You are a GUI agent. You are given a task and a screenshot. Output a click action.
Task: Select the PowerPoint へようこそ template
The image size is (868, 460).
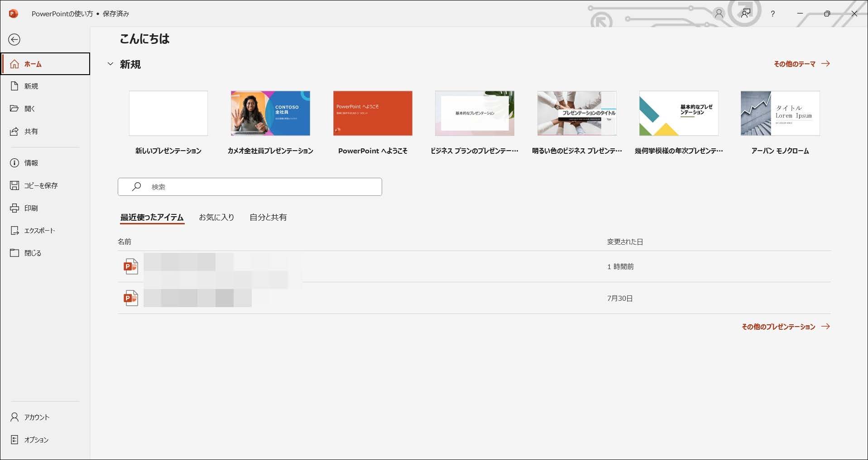coord(373,114)
